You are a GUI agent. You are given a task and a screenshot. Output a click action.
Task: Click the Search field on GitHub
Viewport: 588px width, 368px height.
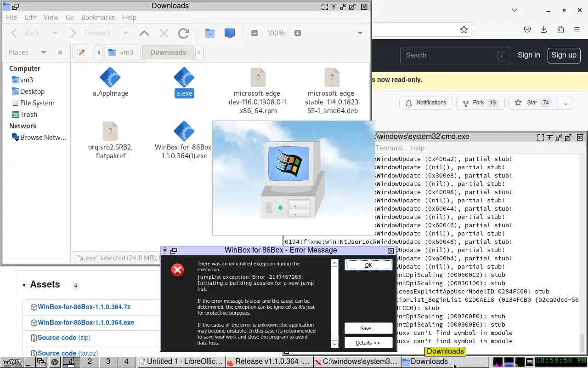pos(455,55)
